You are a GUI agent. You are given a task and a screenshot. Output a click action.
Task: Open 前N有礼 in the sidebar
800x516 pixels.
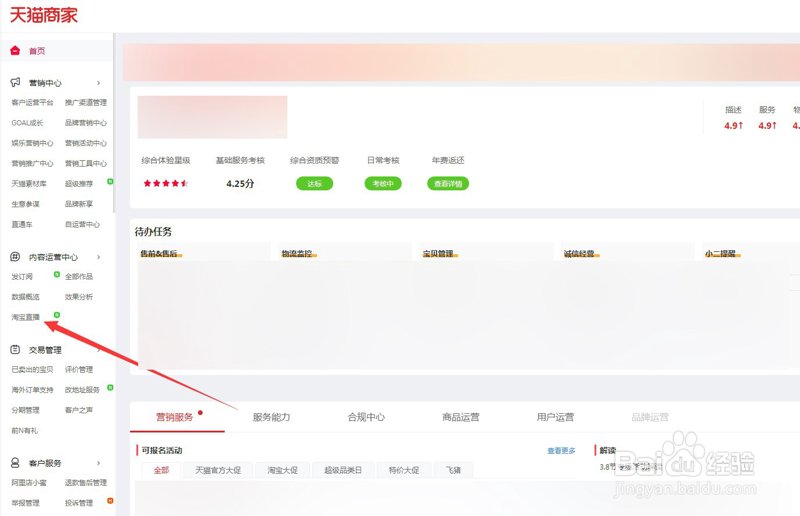click(x=24, y=431)
